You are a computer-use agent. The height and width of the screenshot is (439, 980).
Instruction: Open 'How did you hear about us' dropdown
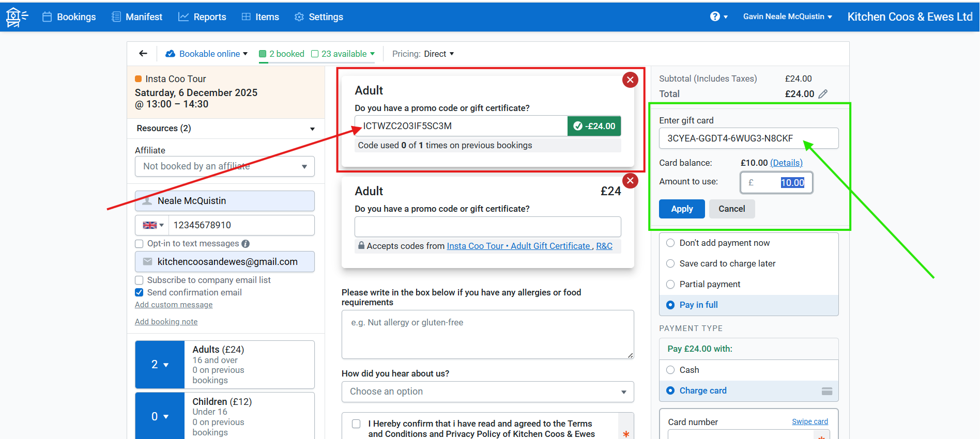tap(487, 392)
